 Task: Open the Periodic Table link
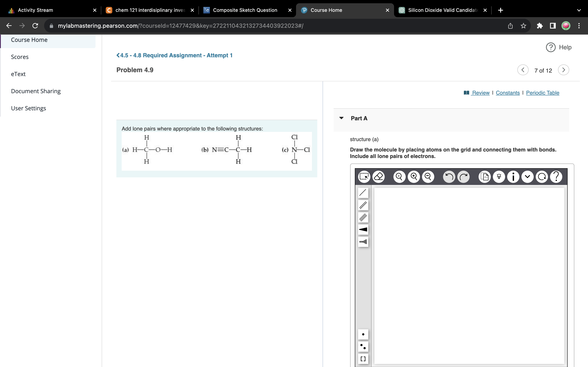pyautogui.click(x=542, y=93)
